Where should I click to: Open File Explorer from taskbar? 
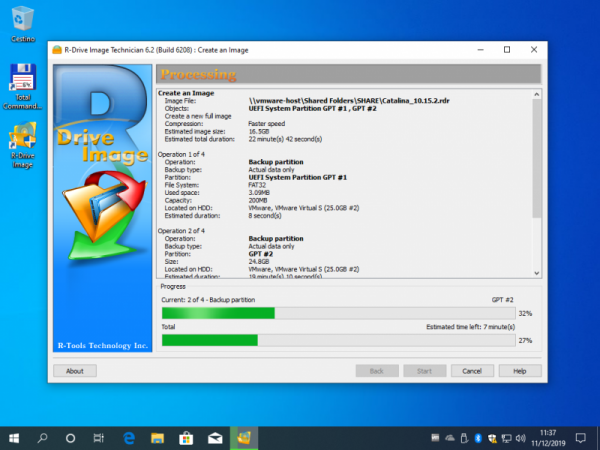157,438
